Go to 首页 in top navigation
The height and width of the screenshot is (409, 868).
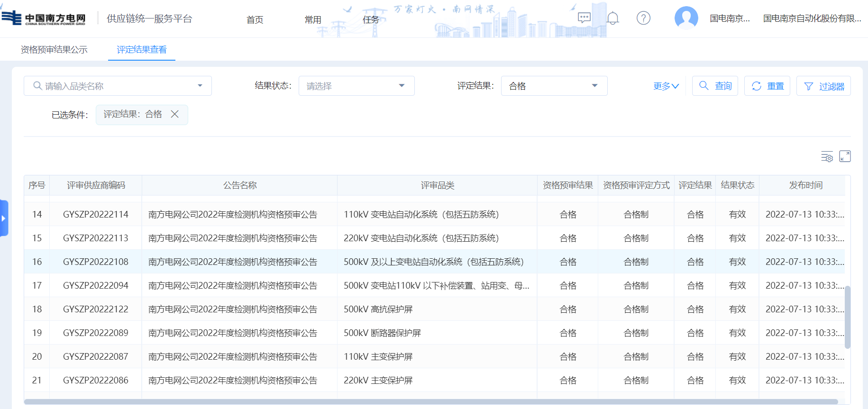pos(255,19)
